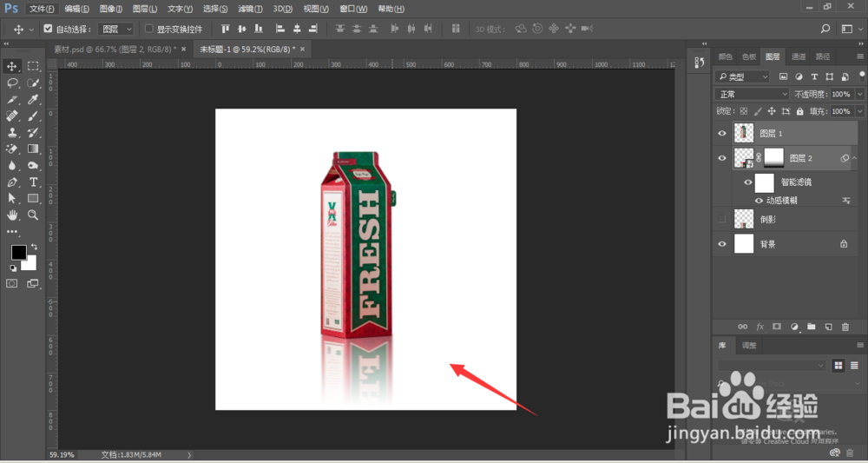The width and height of the screenshot is (868, 463).
Task: Open the 类型 layer filter dropdown
Action: tap(742, 77)
